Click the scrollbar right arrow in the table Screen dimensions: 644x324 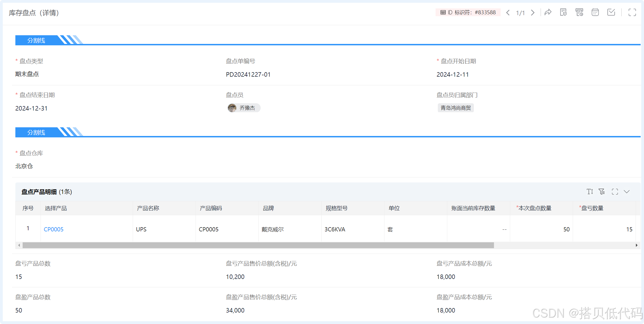pos(636,245)
